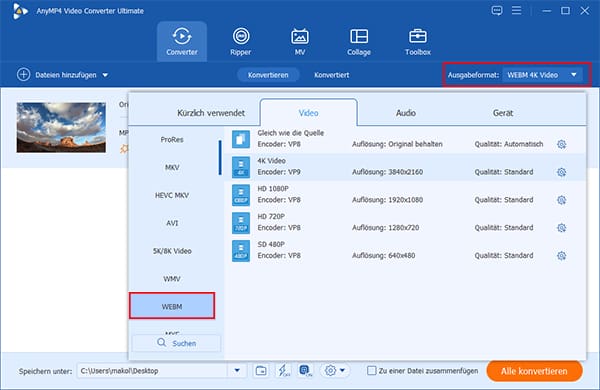Viewport: 600px width, 390px height.
Task: Click the Gleich wie die Quelle copy icon
Action: [x=241, y=139]
